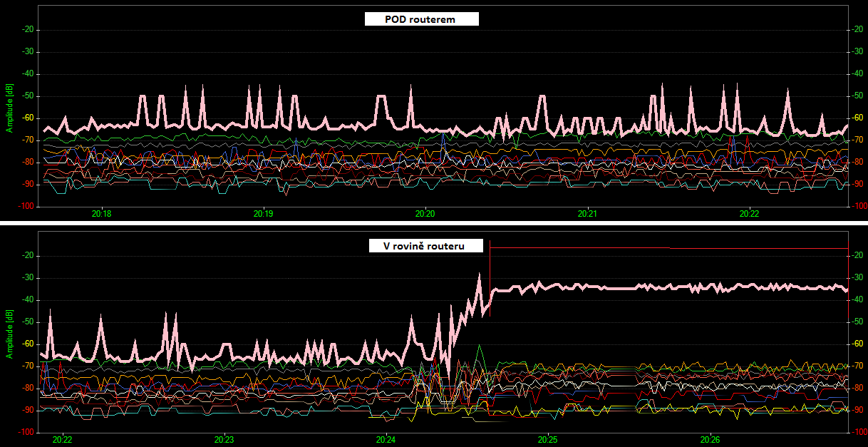Click the "V rovině routeru" chart title label
868x447 pixels.
coord(425,246)
